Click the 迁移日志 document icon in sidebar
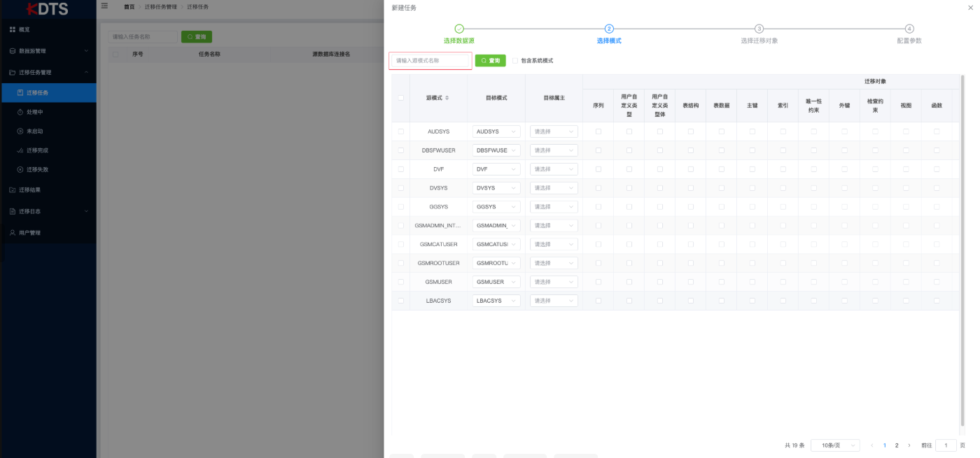Screen dimensions: 980x458 click(x=13, y=211)
